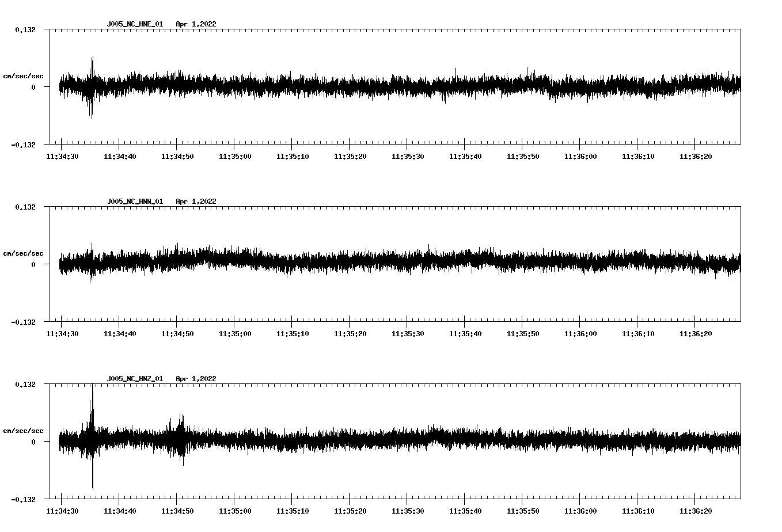Click the 11:34:30 time label under HNN plot

click(x=62, y=334)
